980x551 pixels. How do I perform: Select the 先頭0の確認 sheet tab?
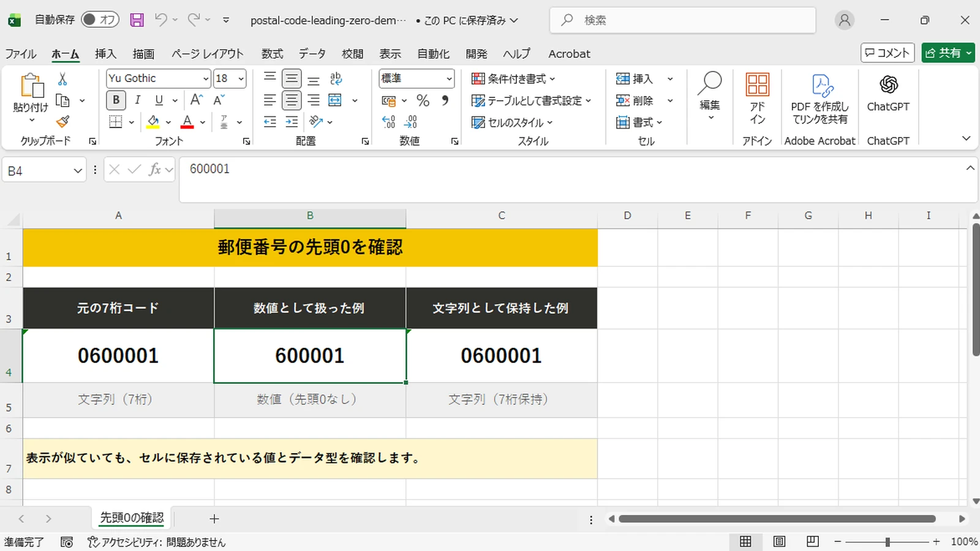132,518
